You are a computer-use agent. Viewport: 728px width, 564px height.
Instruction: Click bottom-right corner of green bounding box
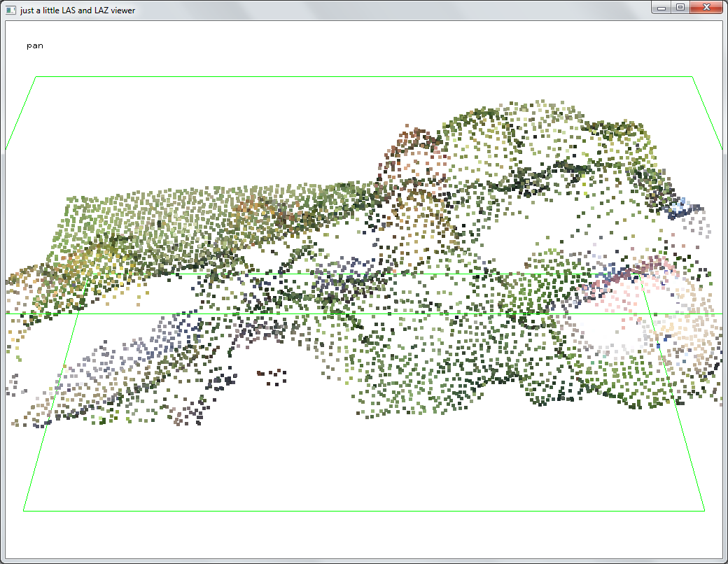tap(704, 511)
